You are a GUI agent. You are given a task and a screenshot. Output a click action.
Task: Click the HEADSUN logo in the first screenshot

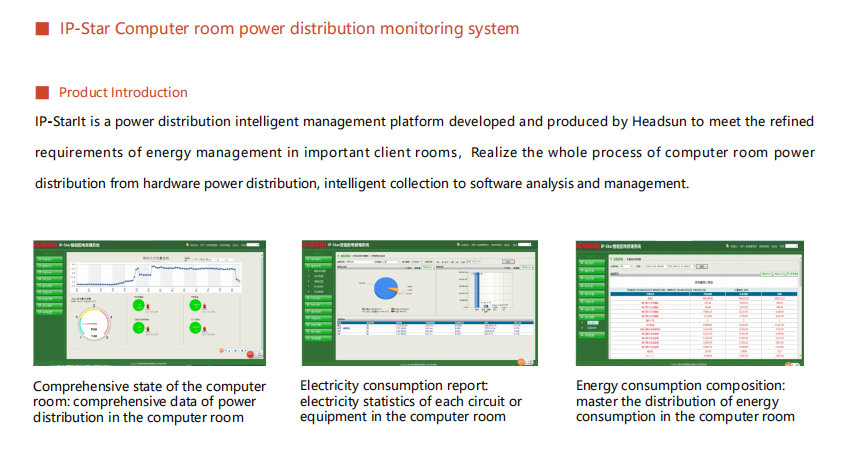pos(44,243)
